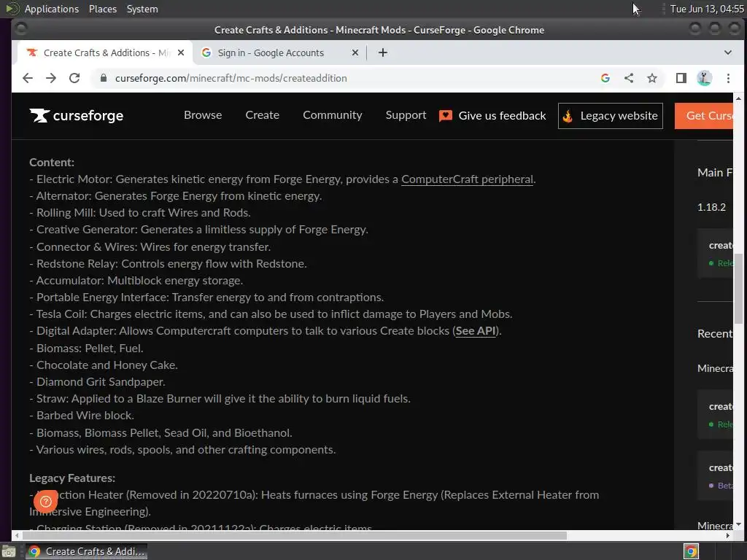Viewport: 747px width, 560px height.
Task: Click 'Redstone Relay' line
Action: 168,264
